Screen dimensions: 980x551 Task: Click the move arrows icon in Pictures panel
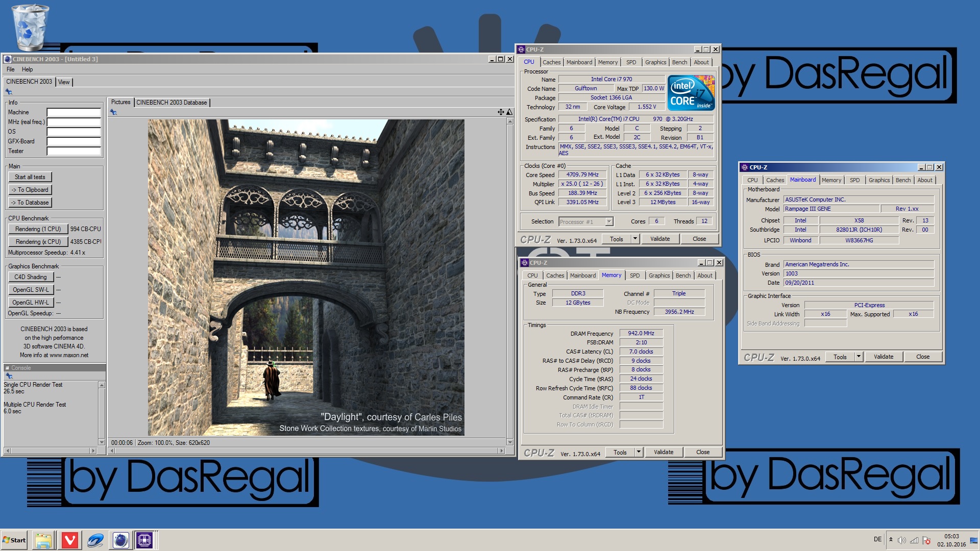501,112
